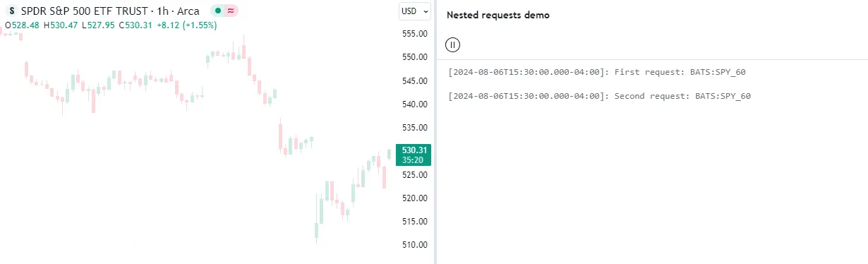Click the 35:20 bar countdown timer

412,160
